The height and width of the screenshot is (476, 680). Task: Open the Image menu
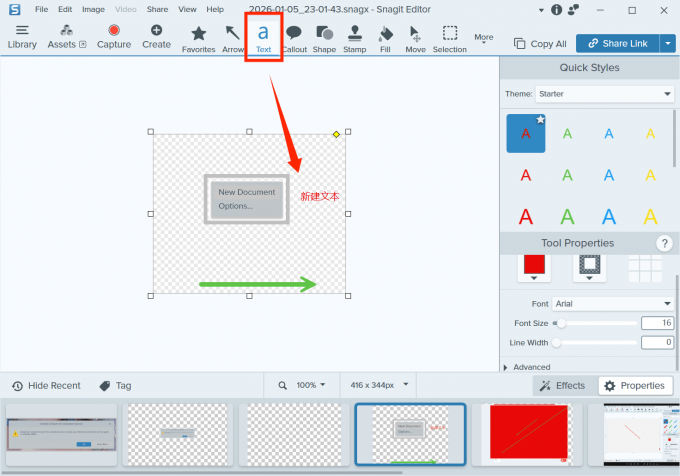93,9
